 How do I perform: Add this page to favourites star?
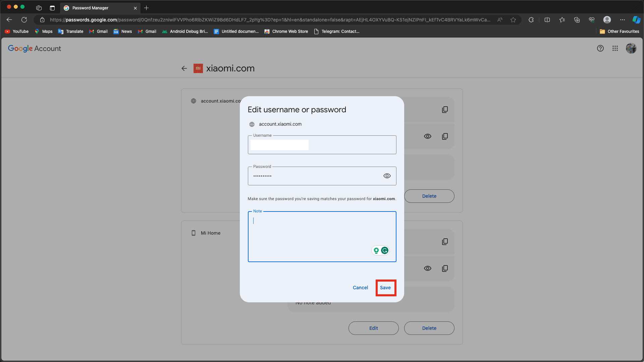coord(513,20)
